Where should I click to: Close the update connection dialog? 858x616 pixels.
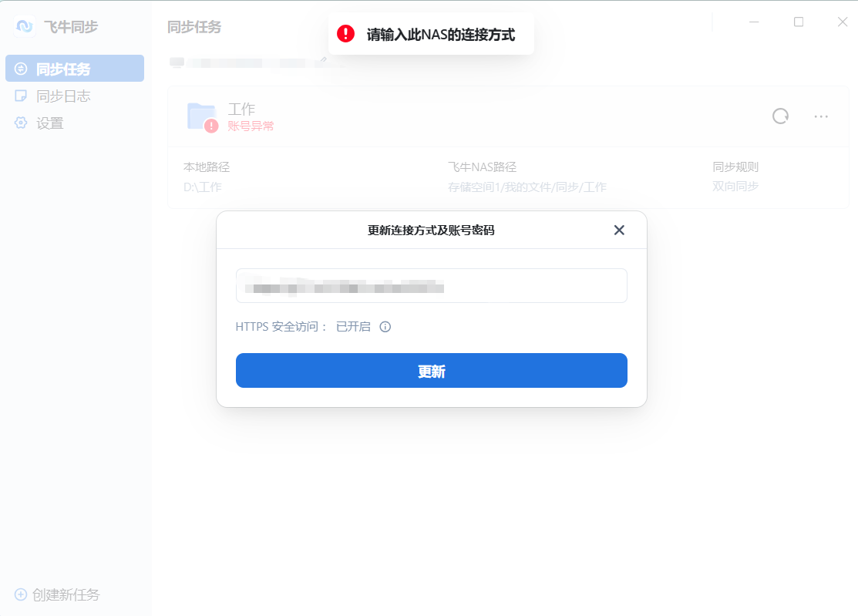pyautogui.click(x=619, y=231)
